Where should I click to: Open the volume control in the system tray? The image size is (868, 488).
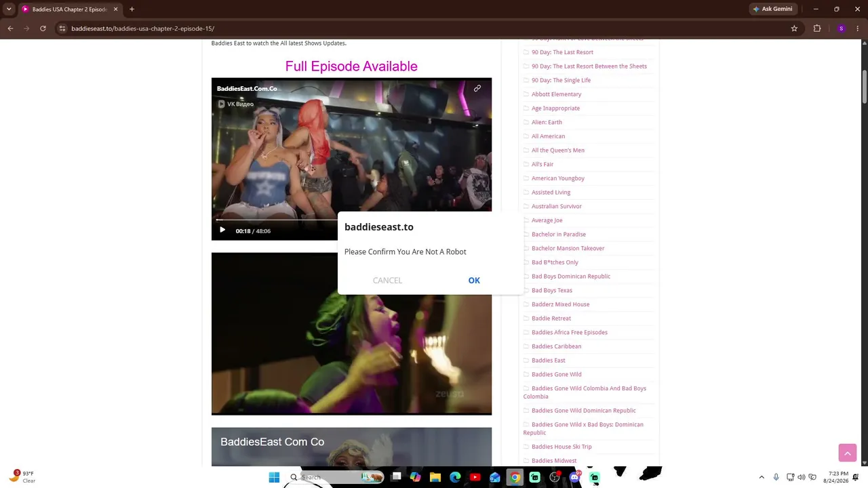802,477
